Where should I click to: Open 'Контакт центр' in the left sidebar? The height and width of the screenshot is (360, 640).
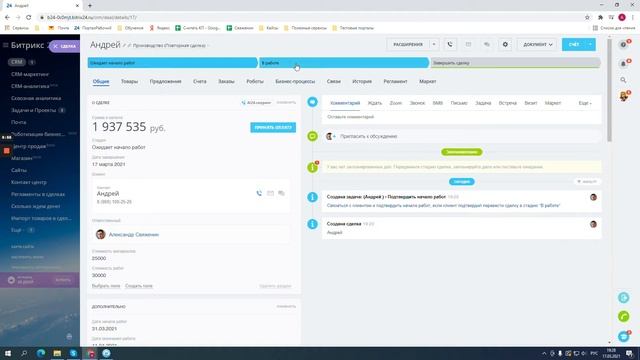coord(29,182)
